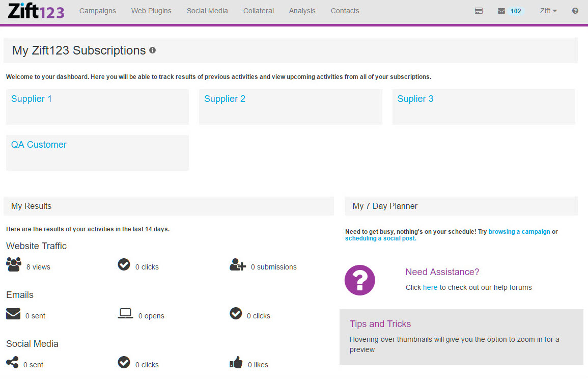
Task: Click the social media share icon
Action: coord(12,363)
